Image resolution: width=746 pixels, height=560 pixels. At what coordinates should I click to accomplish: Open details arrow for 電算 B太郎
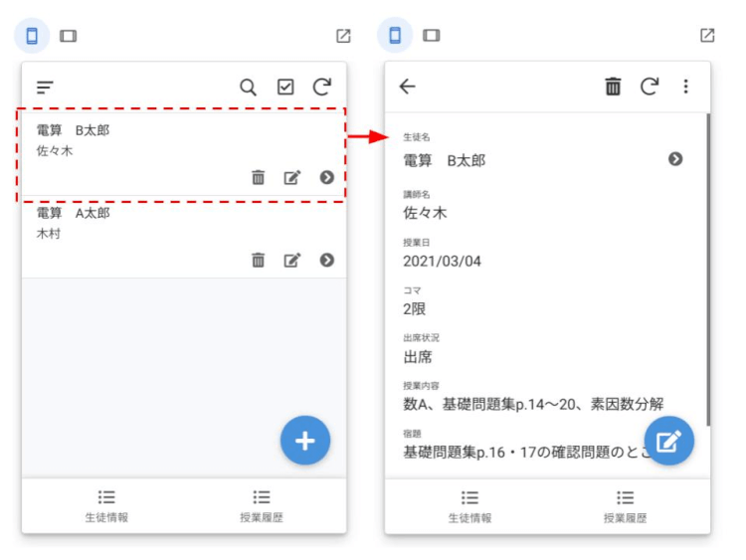pos(326,177)
